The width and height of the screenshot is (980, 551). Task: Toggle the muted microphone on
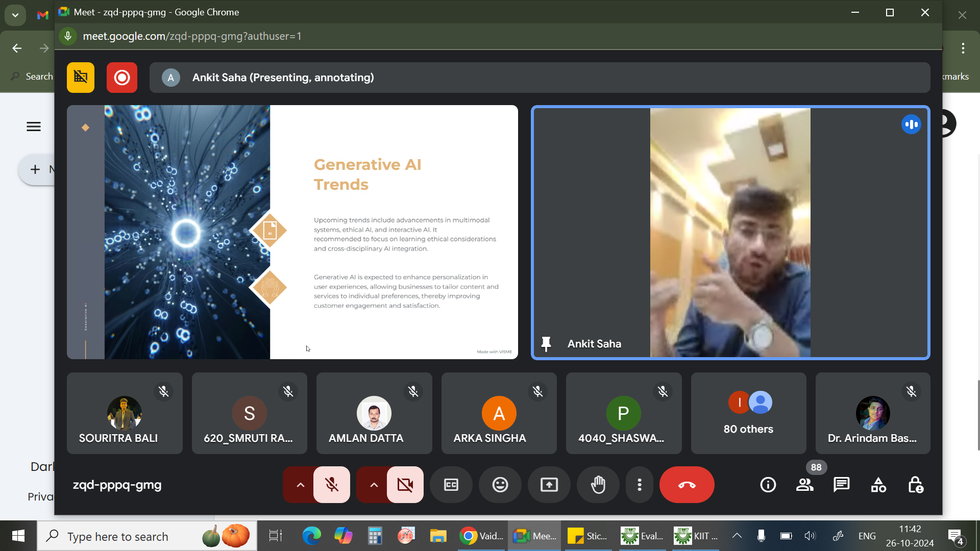332,485
